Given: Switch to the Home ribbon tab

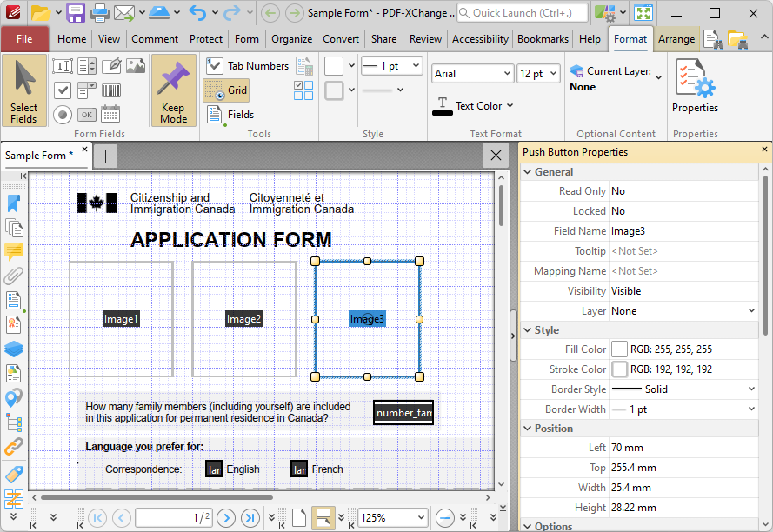Looking at the screenshot, I should [71, 39].
